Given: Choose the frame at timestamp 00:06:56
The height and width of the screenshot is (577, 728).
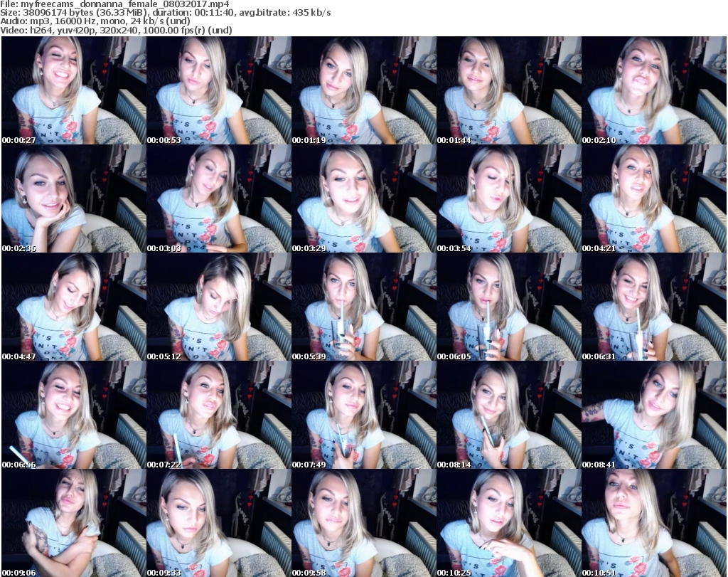Looking at the screenshot, I should 74,415.
